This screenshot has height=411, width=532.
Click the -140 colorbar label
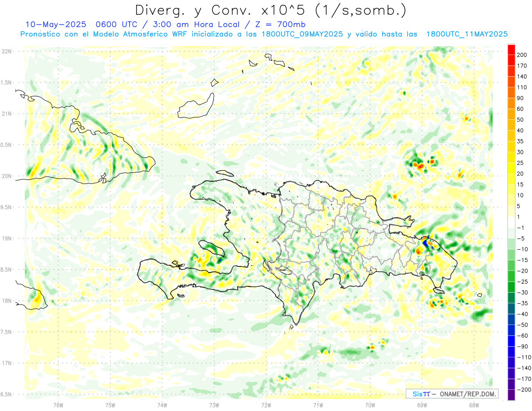524,368
